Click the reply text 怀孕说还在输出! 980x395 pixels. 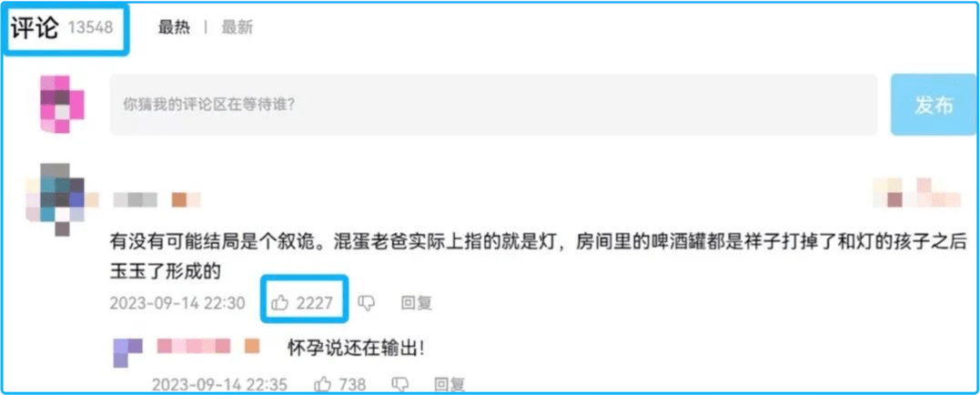click(x=357, y=347)
